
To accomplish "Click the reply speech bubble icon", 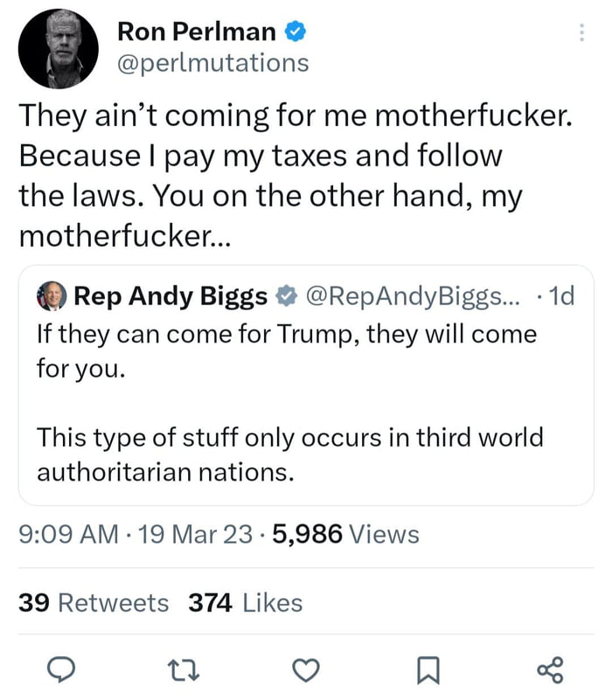I will (59, 669).
